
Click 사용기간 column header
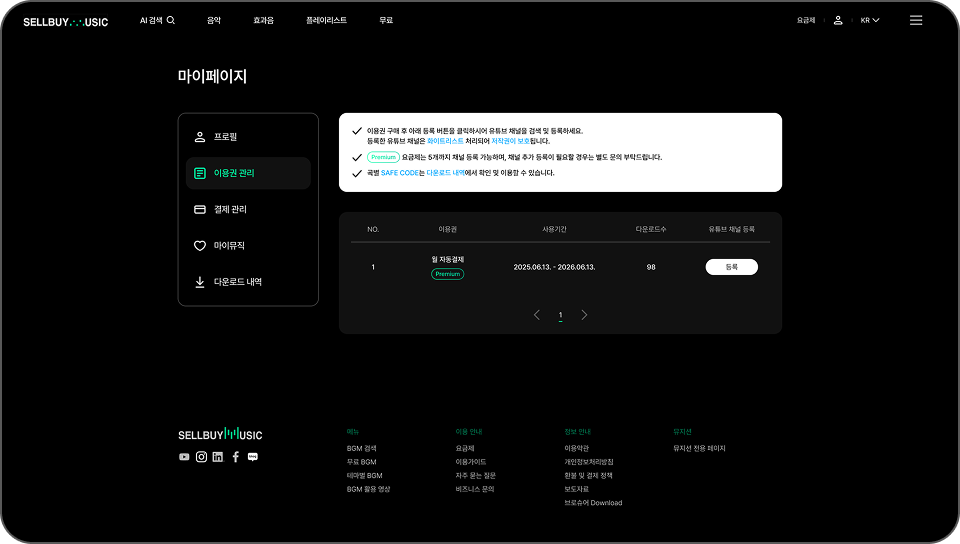[554, 229]
